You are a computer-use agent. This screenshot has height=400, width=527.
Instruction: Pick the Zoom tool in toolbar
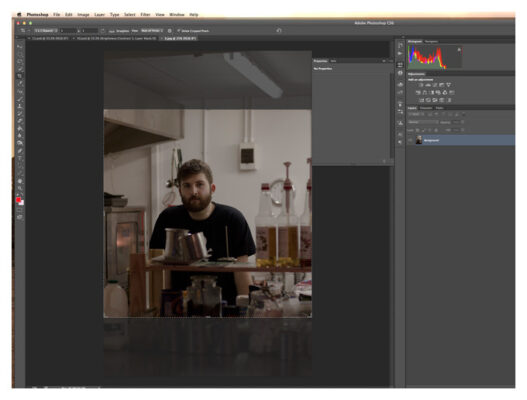pos(20,189)
